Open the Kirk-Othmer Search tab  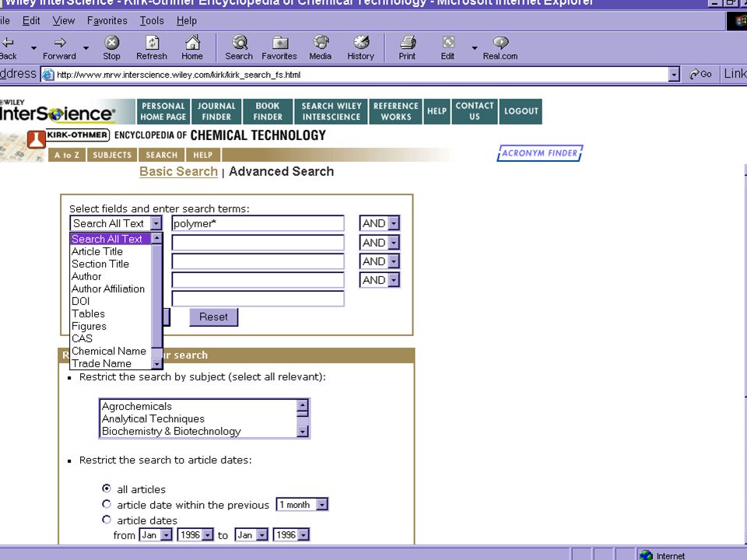(x=162, y=156)
